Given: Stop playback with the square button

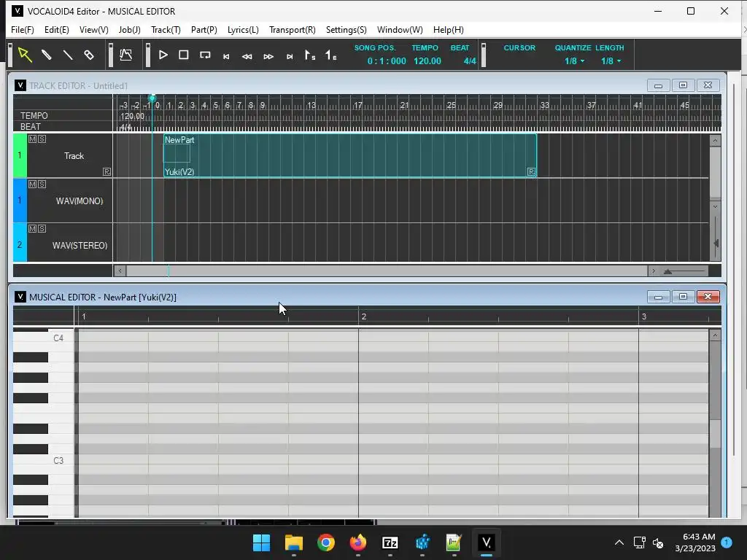Looking at the screenshot, I should (x=183, y=55).
